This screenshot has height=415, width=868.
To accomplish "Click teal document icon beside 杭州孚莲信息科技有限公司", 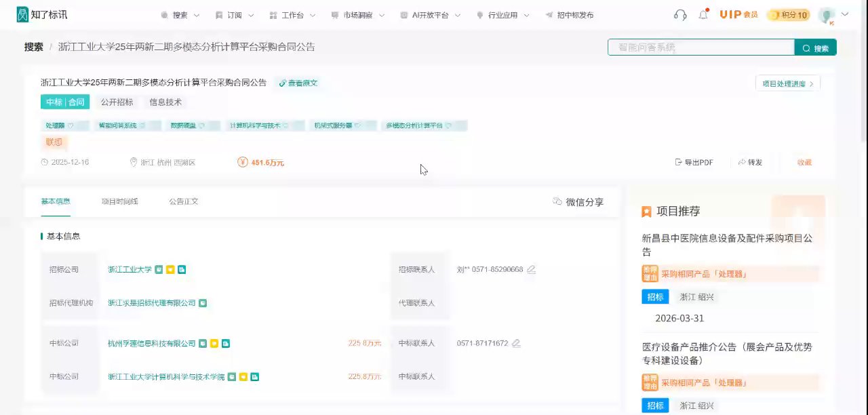I will [226, 344].
